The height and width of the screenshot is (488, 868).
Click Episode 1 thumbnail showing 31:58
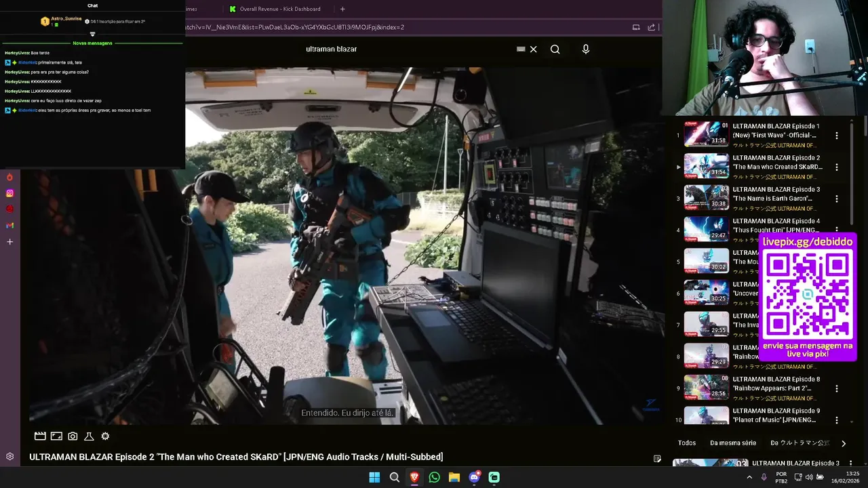click(x=706, y=134)
